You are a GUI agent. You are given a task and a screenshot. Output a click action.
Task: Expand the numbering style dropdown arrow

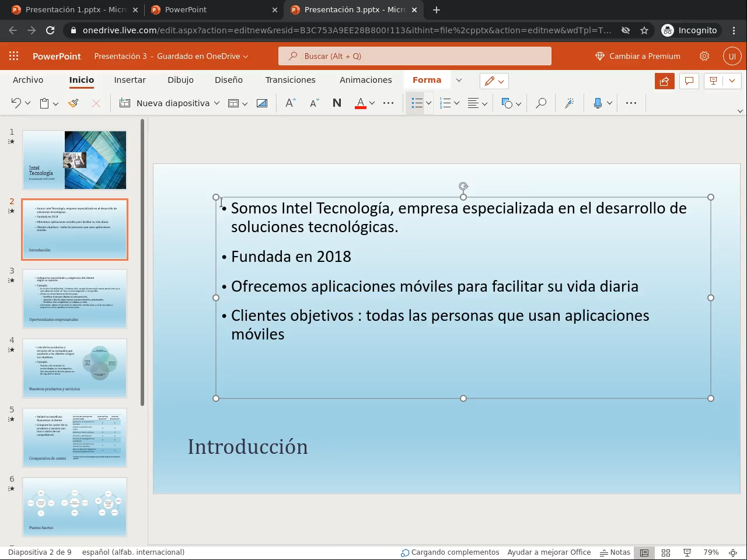456,103
